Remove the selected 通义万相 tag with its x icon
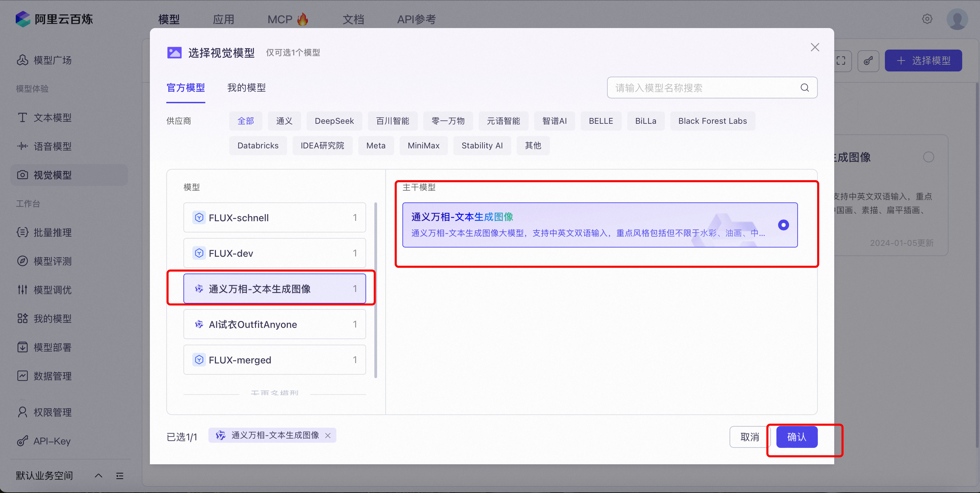This screenshot has width=980, height=493. click(x=328, y=436)
